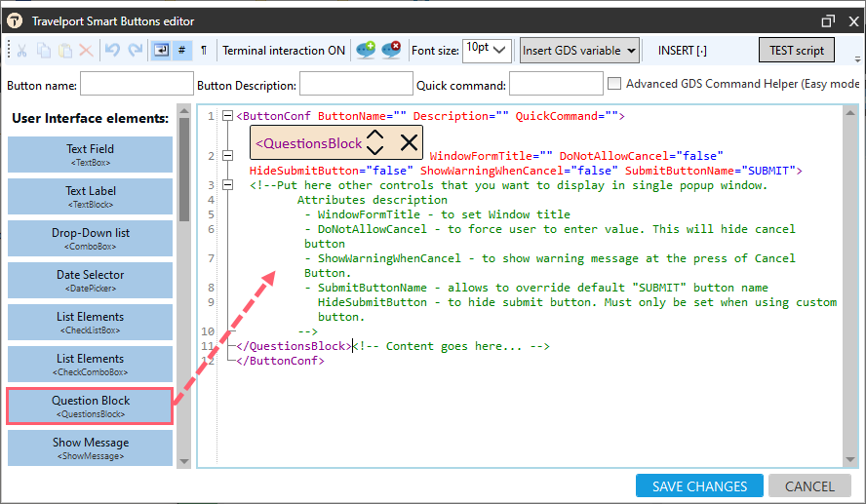
Task: Collapse the ButtonConf node on line 1
Action: pos(227,116)
